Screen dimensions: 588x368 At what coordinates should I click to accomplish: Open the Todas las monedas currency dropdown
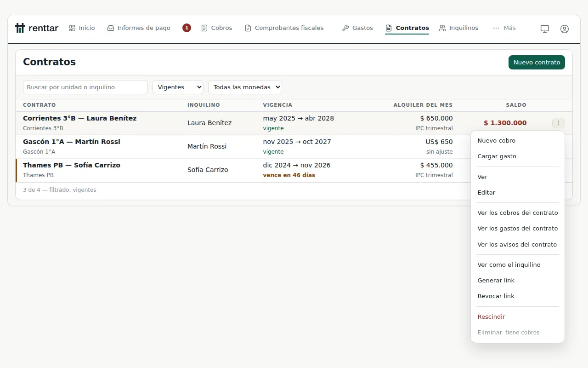point(245,87)
